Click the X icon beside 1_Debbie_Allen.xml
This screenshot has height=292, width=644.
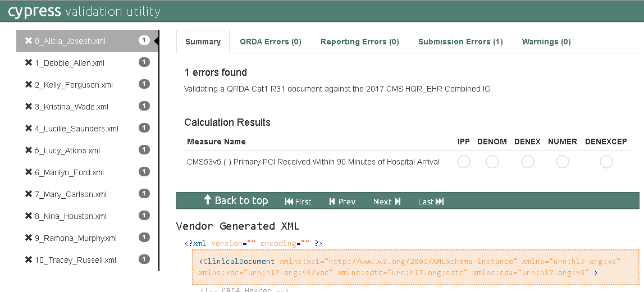29,63
